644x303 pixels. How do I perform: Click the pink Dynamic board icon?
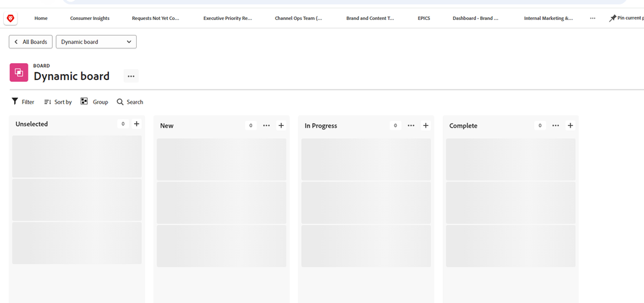pos(19,73)
